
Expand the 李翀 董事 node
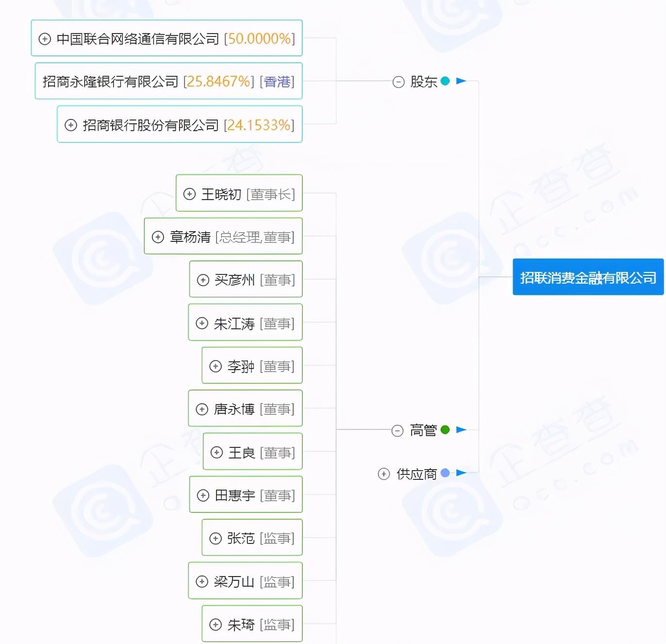tap(216, 366)
